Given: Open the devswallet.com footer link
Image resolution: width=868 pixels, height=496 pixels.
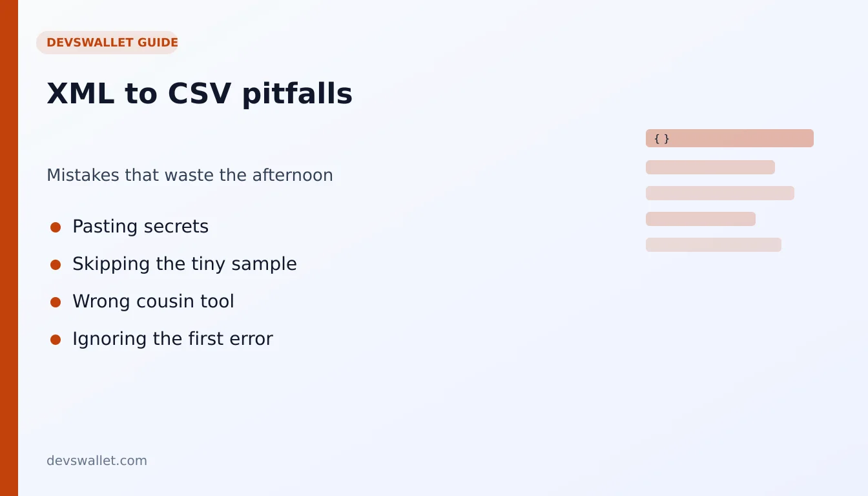Looking at the screenshot, I should click(97, 460).
